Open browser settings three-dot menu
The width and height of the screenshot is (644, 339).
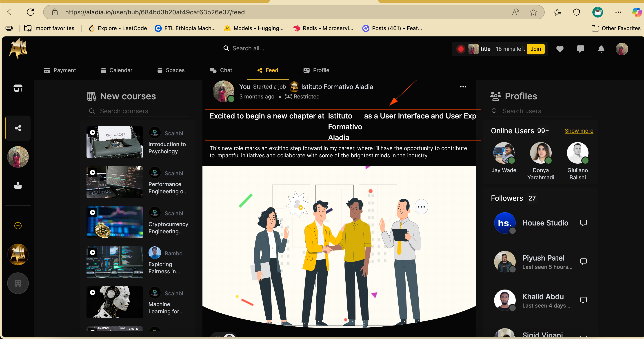click(x=618, y=12)
